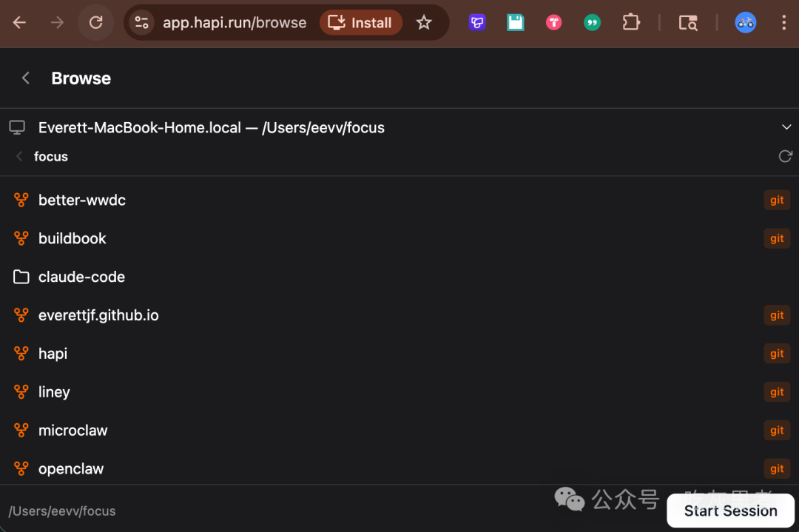Click the git repo icon beside better-wwdc

tap(21, 200)
